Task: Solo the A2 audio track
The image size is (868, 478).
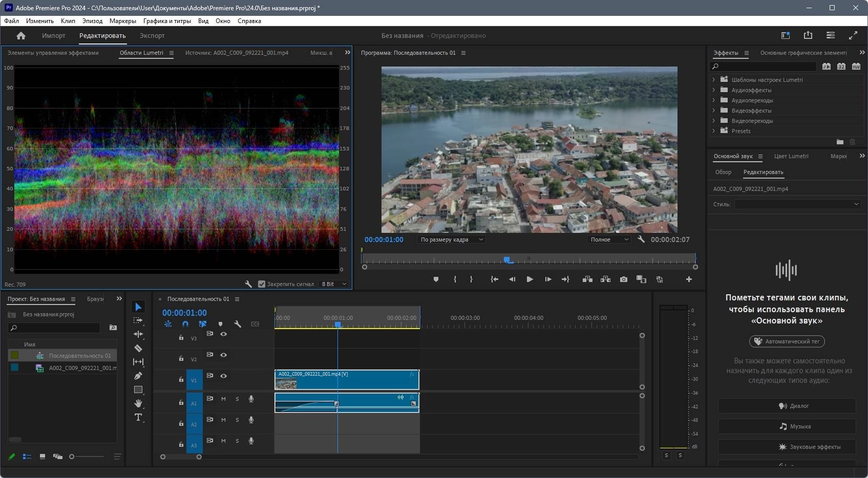Action: click(237, 420)
